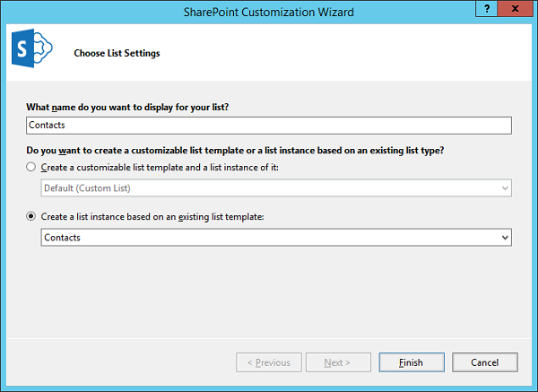The width and height of the screenshot is (538, 392).
Task: Click the SharePoint Customization Wizard title bar text
Action: coord(268,10)
